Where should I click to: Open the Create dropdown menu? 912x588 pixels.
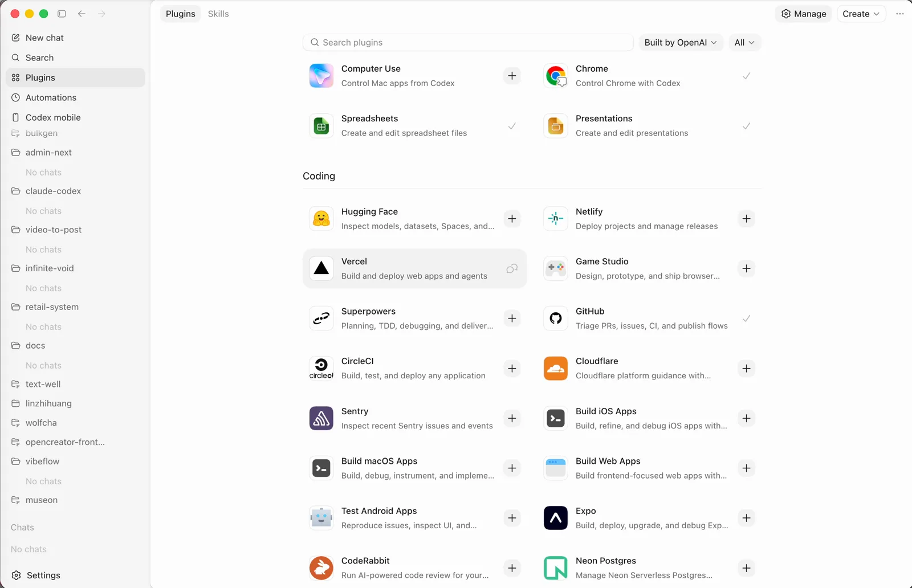click(861, 14)
